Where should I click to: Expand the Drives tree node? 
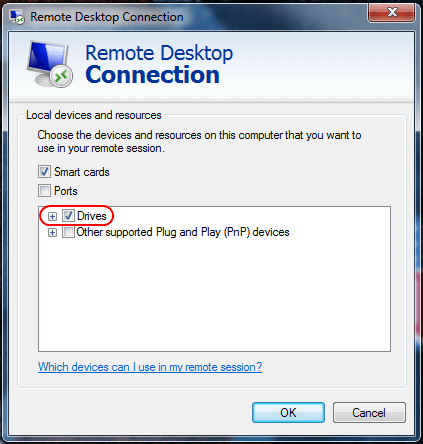click(52, 217)
